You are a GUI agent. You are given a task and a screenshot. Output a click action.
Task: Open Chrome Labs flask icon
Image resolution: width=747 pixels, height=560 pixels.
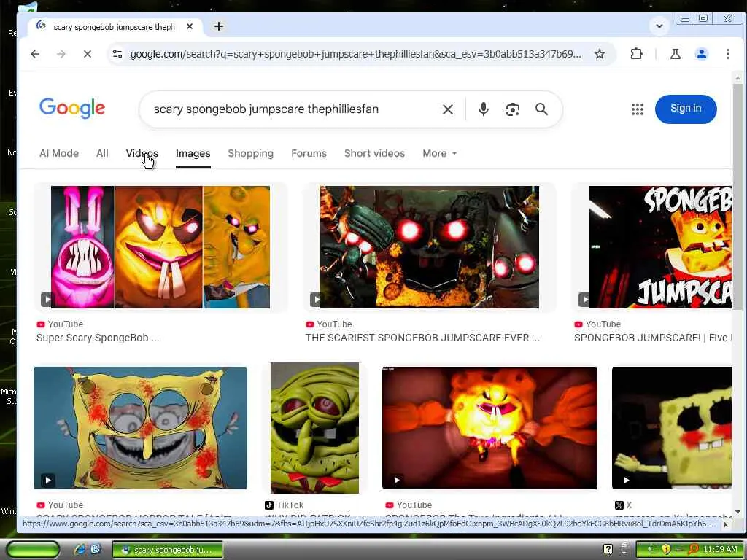pyautogui.click(x=675, y=54)
